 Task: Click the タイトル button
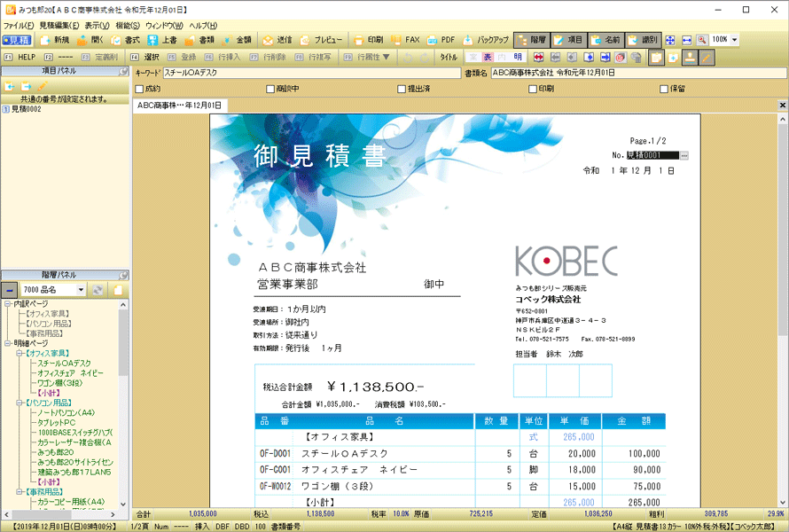[449, 58]
